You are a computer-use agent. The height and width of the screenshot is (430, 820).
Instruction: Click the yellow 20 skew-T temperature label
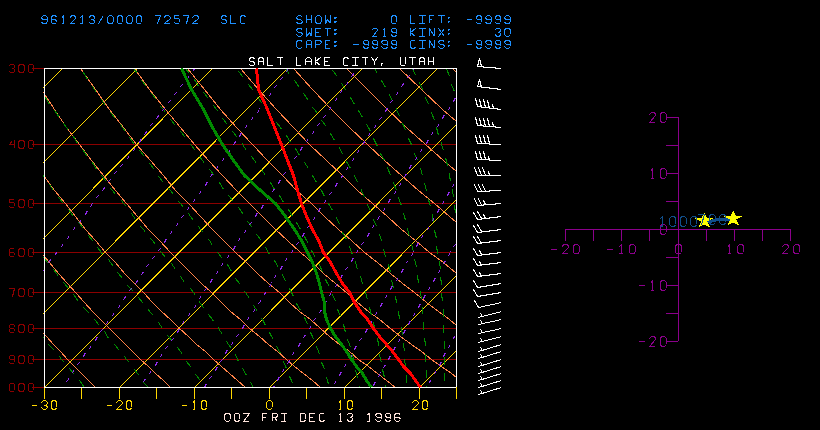tap(420, 405)
